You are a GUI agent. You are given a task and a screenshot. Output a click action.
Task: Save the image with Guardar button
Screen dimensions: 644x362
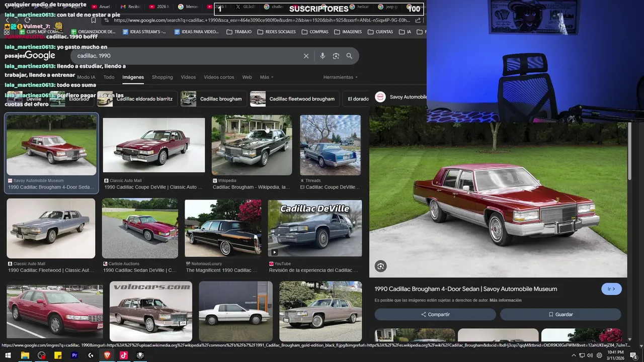pyautogui.click(x=560, y=314)
